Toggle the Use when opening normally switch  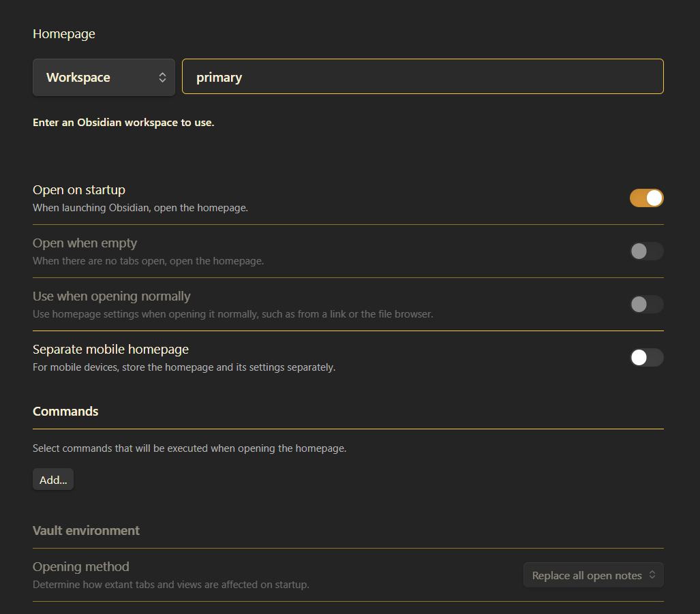tap(646, 305)
